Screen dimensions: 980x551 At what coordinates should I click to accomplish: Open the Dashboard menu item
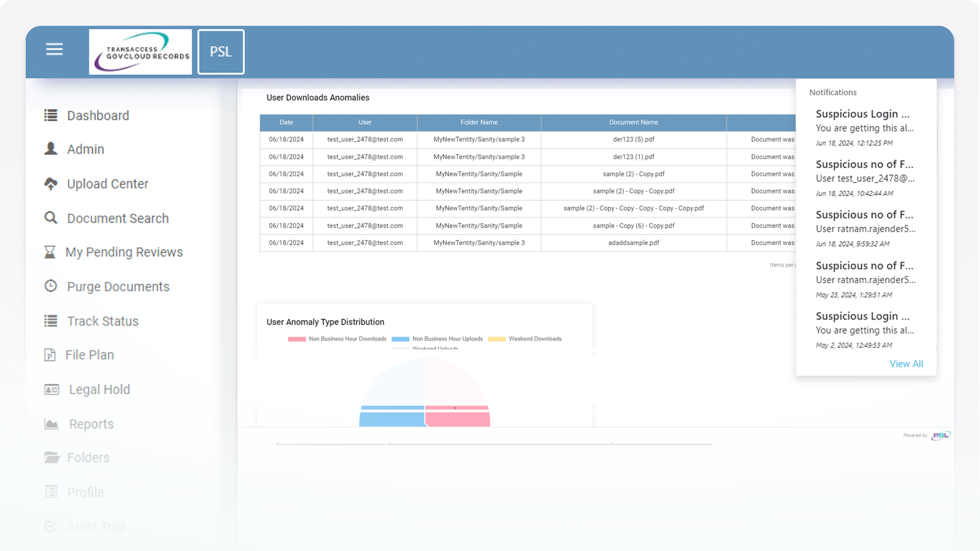[x=98, y=116]
